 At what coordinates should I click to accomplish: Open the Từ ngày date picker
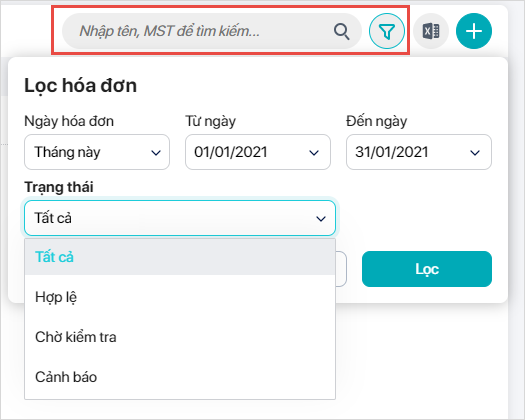[x=258, y=152]
